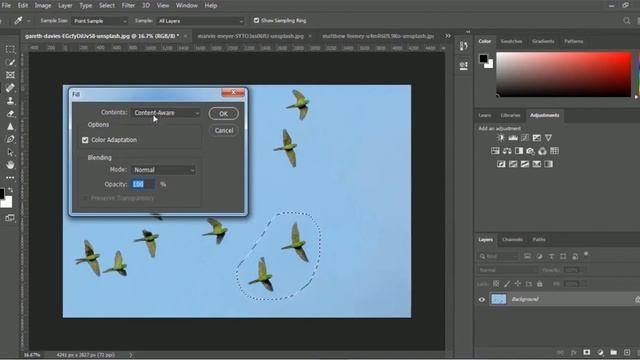640x360 pixels.
Task: Select the Pen tool
Action: (10, 139)
